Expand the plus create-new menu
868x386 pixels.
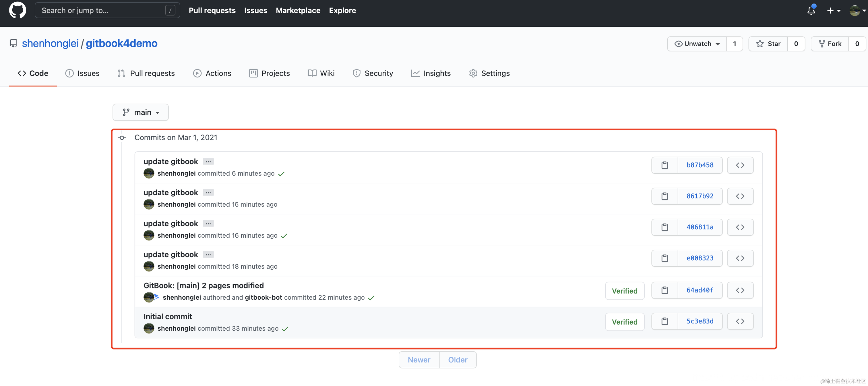pyautogui.click(x=834, y=10)
